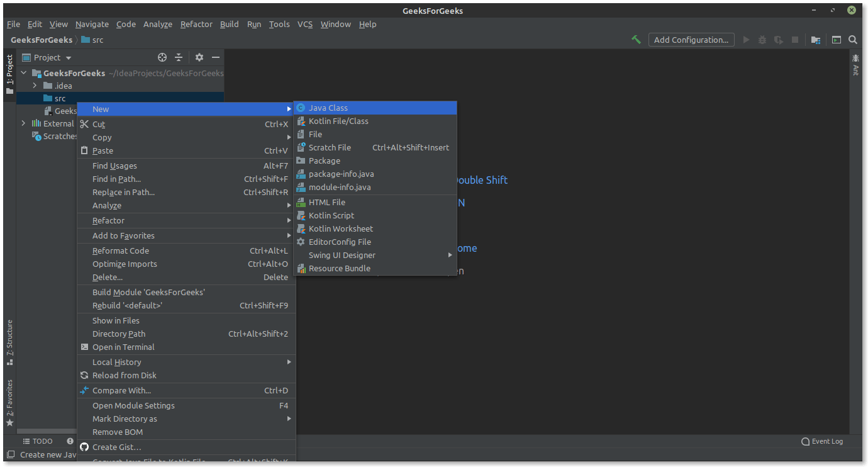
Task: Expand the .idea folder
Action: click(x=35, y=86)
